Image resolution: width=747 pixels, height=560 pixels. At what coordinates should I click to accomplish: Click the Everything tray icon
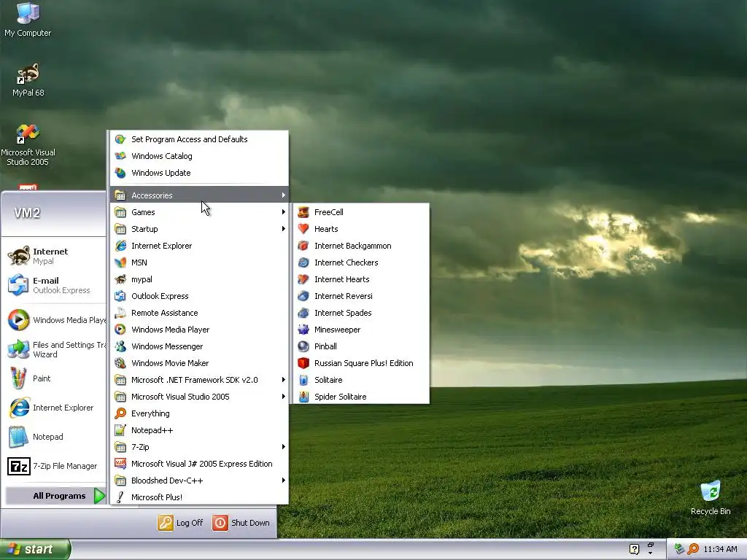point(693,549)
